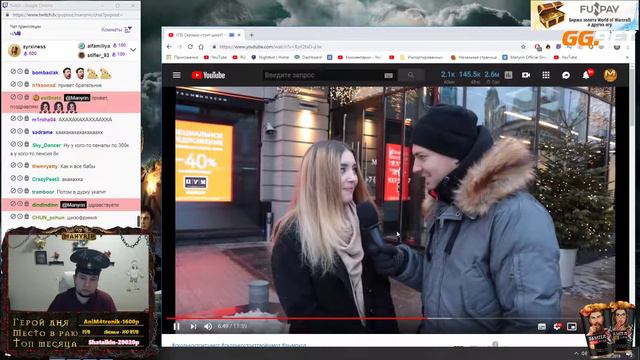Open the channel stats chart icon
The width and height of the screenshot is (640, 360).
508,75
